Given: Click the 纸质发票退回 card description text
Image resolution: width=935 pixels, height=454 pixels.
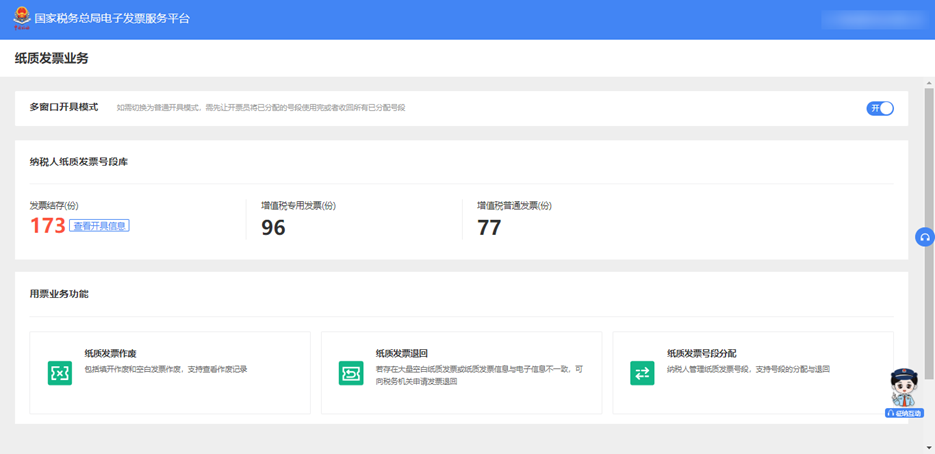Looking at the screenshot, I should coord(479,376).
